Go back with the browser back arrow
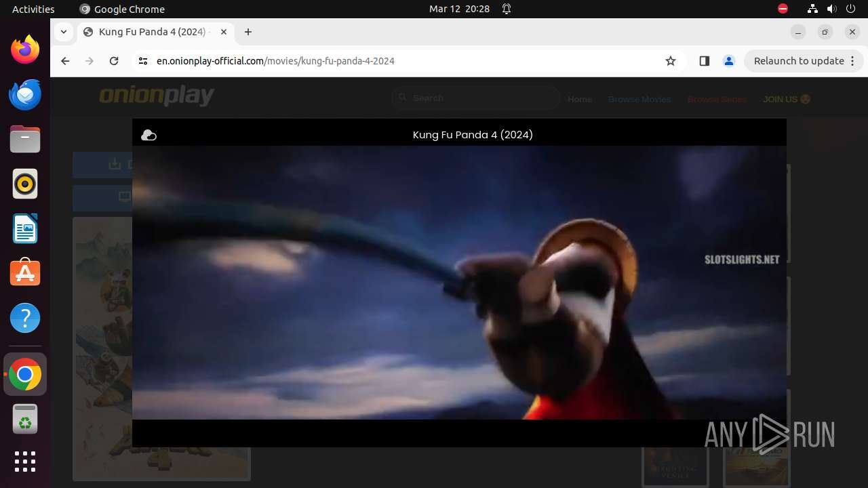The image size is (868, 488). point(65,61)
